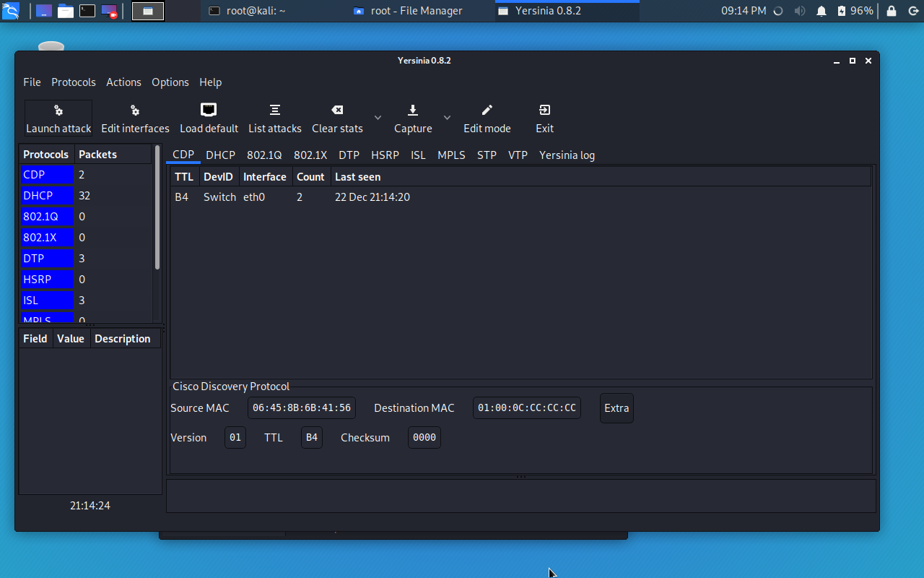Click the Extra button
This screenshot has width=924, height=578.
(x=616, y=408)
